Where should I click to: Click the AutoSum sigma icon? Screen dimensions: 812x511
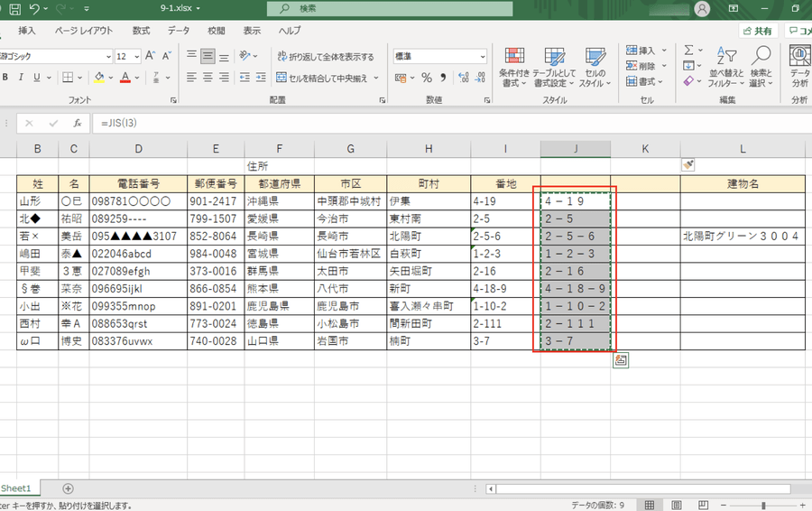coord(688,51)
